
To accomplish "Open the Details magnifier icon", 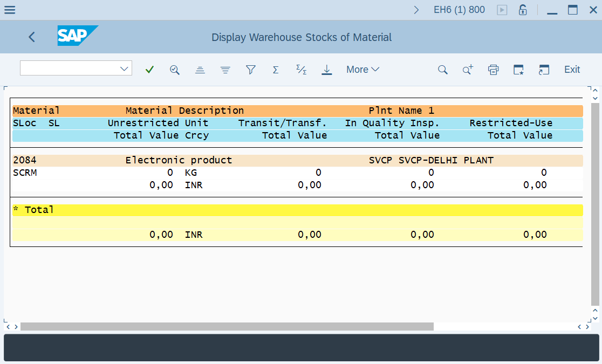I will pos(174,70).
